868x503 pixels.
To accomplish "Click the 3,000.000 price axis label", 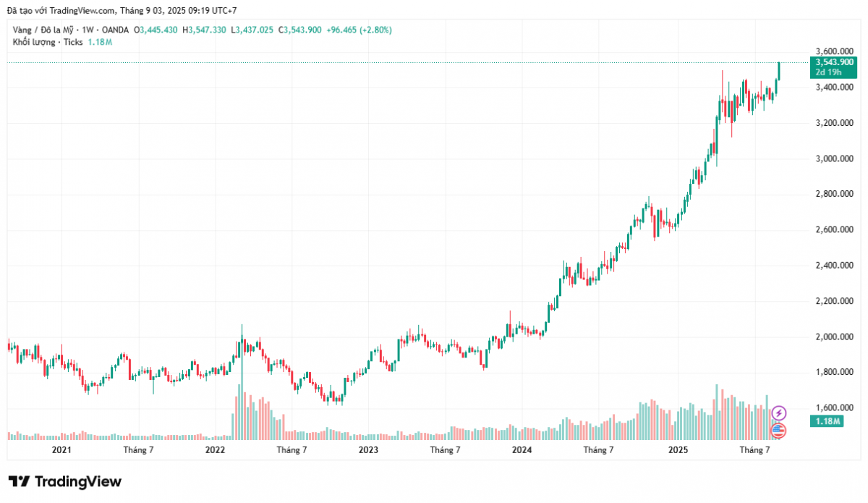I will [828, 158].
